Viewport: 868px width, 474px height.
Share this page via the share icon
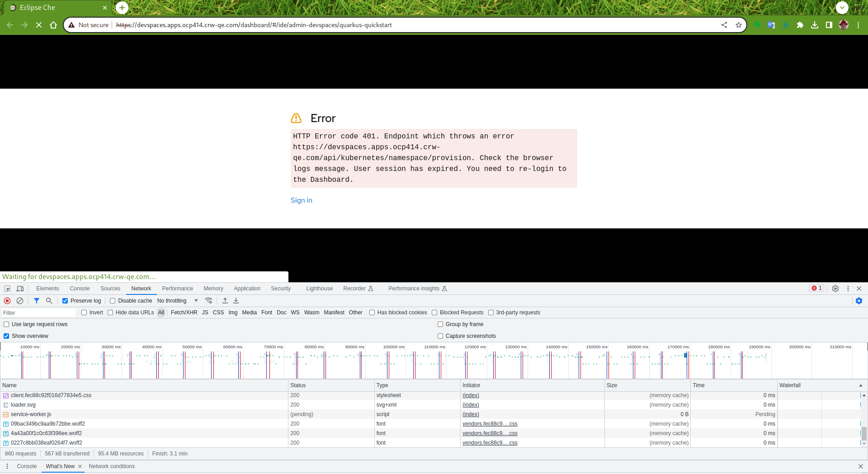click(x=724, y=25)
